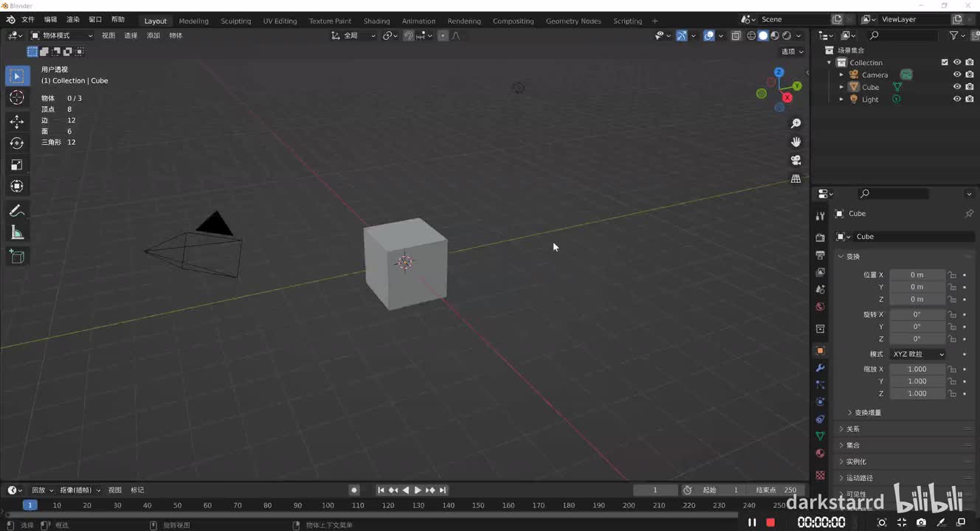
Task: Choose the Measure ruler tool
Action: click(17, 233)
